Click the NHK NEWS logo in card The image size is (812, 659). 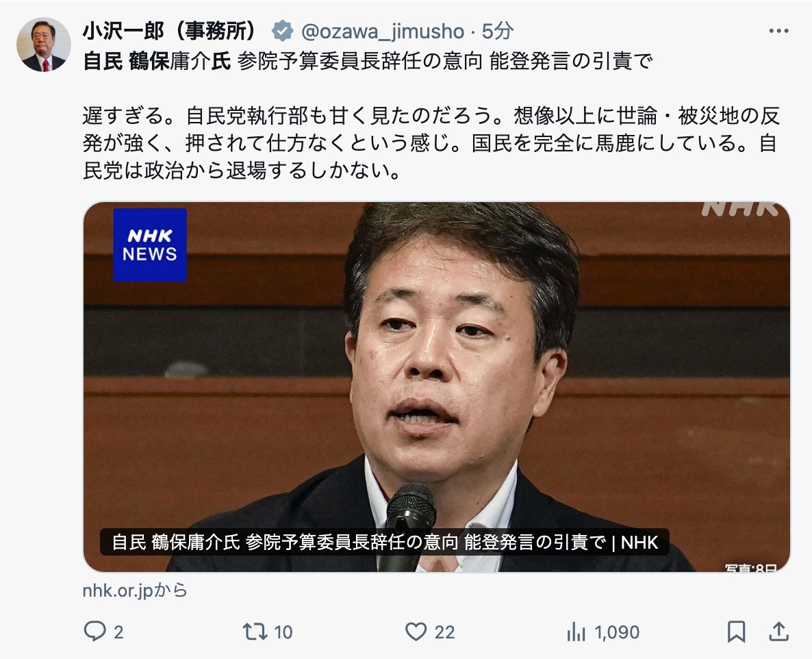coord(150,245)
